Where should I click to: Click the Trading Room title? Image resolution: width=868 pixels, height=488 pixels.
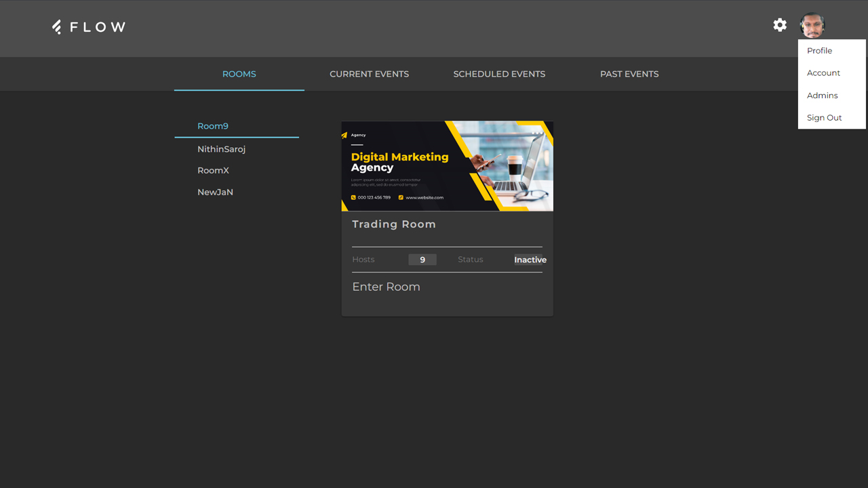point(394,224)
